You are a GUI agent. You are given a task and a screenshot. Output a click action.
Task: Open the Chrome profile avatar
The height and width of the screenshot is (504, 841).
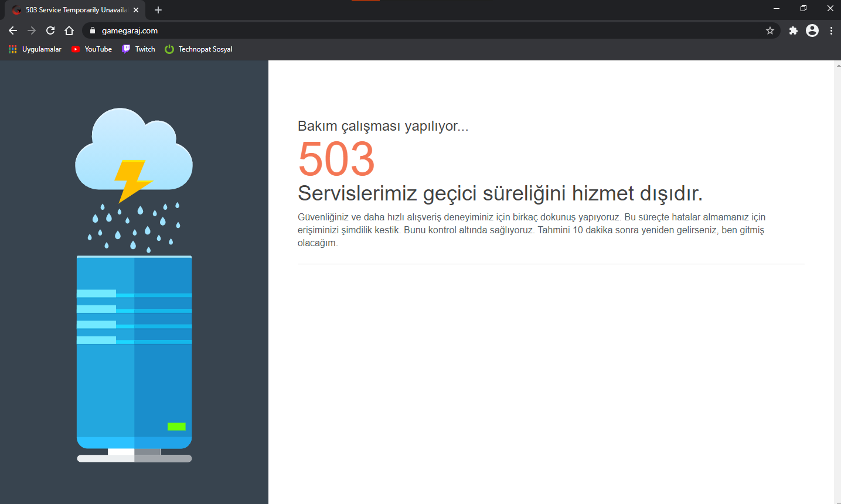point(812,30)
